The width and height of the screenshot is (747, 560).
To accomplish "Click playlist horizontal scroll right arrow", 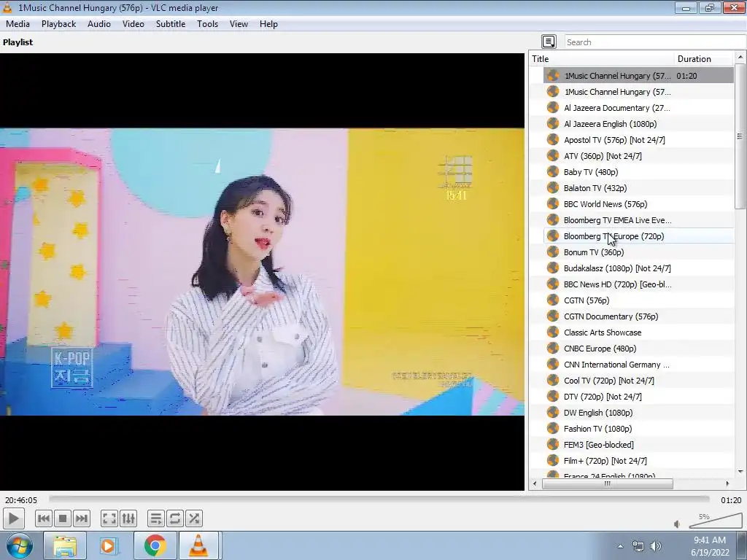I will click(x=727, y=484).
